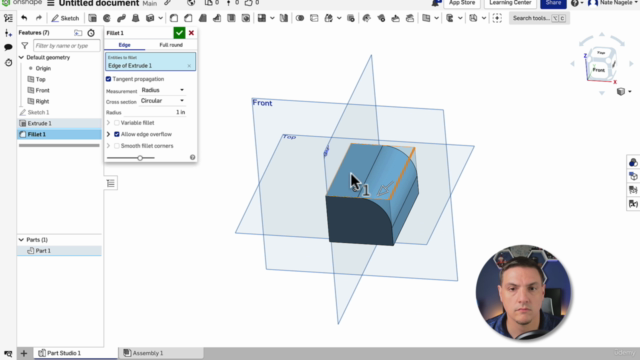
Task: Select the Sweep tool icon
Action: pos(121,18)
